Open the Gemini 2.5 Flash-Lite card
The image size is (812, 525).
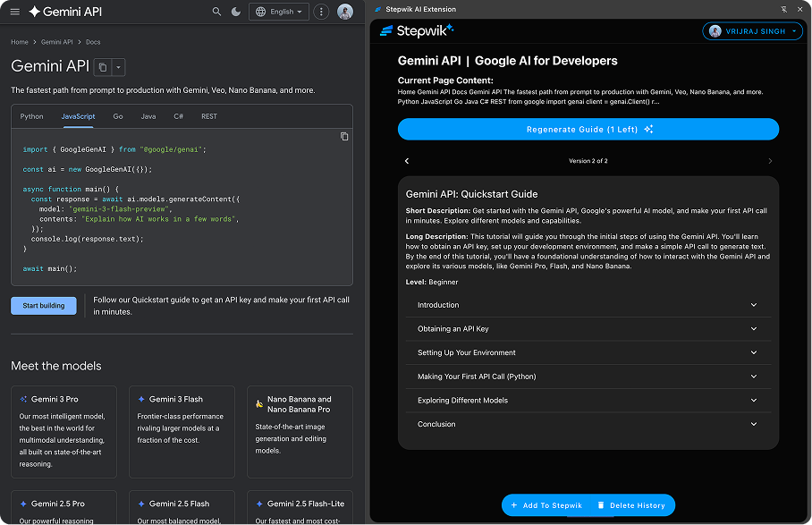[300, 507]
